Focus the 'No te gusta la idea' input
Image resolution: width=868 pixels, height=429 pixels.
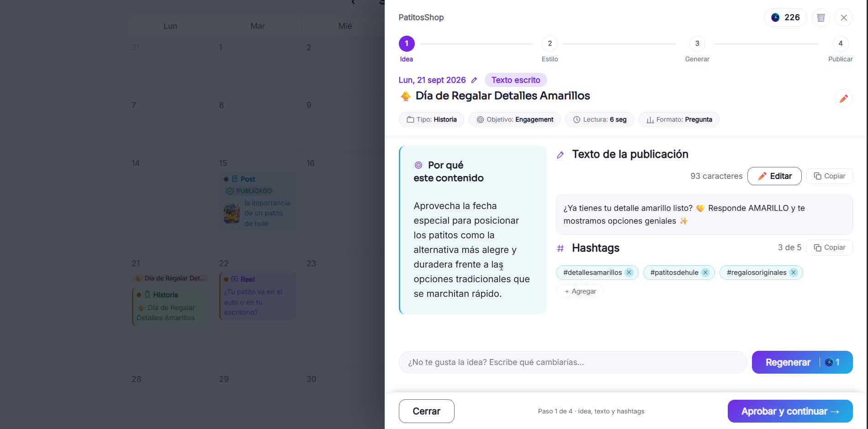click(x=573, y=362)
